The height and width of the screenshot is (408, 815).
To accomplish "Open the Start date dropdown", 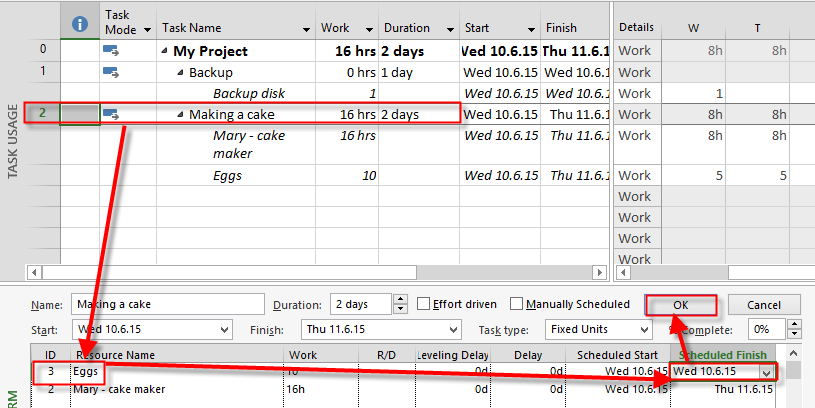I will 223,329.
